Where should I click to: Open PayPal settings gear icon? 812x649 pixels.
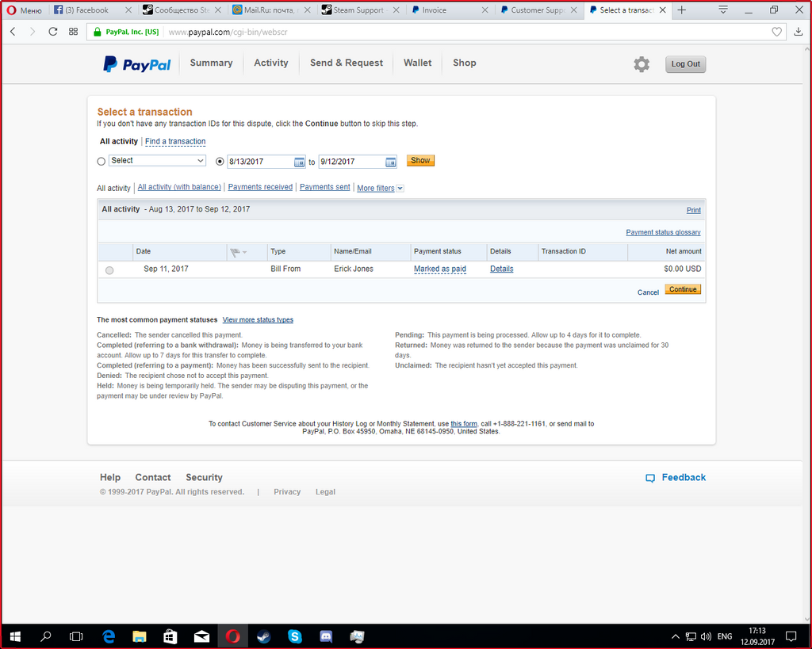(x=641, y=64)
